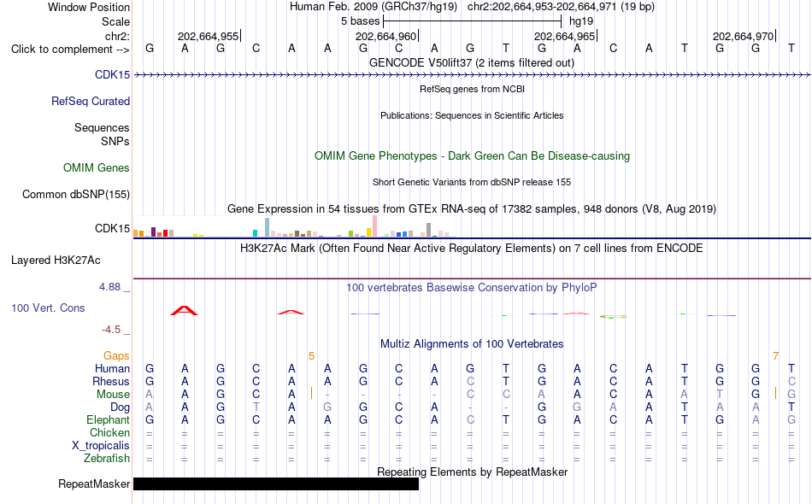Click the tall pink bar in GTEx chart
The width and height of the screenshot is (812, 504).
pyautogui.click(x=375, y=226)
